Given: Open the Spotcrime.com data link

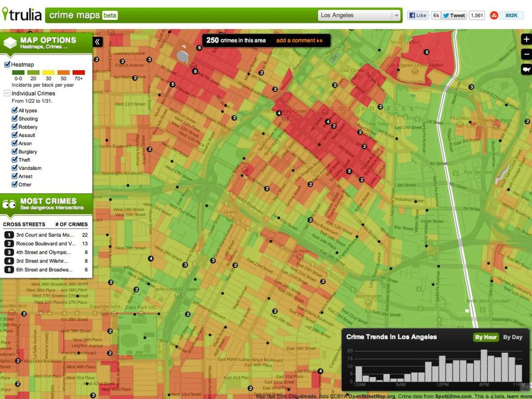Looking at the screenshot, I should [x=453, y=396].
